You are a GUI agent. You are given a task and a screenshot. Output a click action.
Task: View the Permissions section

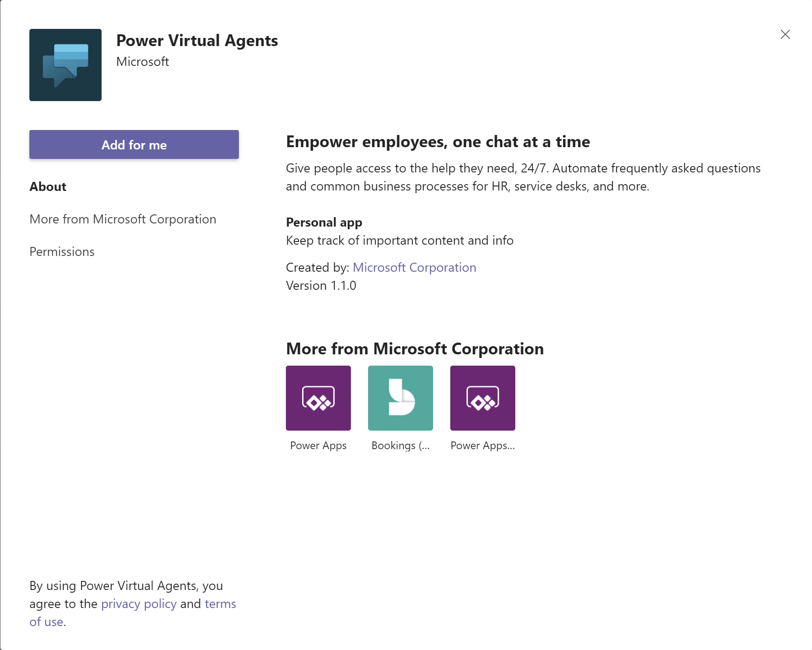61,251
